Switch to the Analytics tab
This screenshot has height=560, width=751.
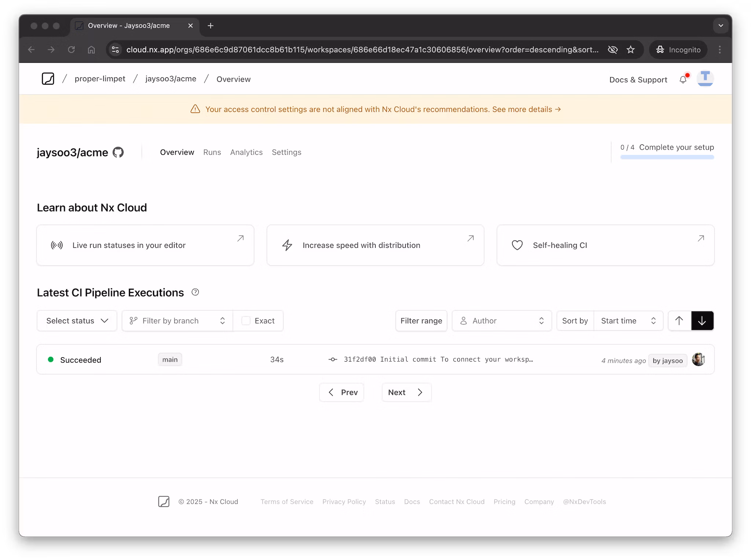tap(246, 152)
